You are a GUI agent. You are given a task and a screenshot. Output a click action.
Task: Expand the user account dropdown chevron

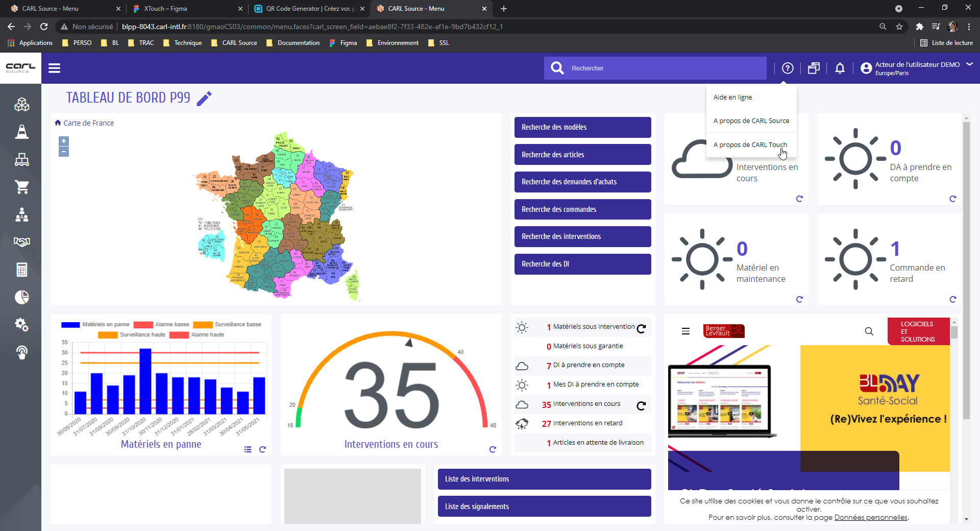[969, 64]
